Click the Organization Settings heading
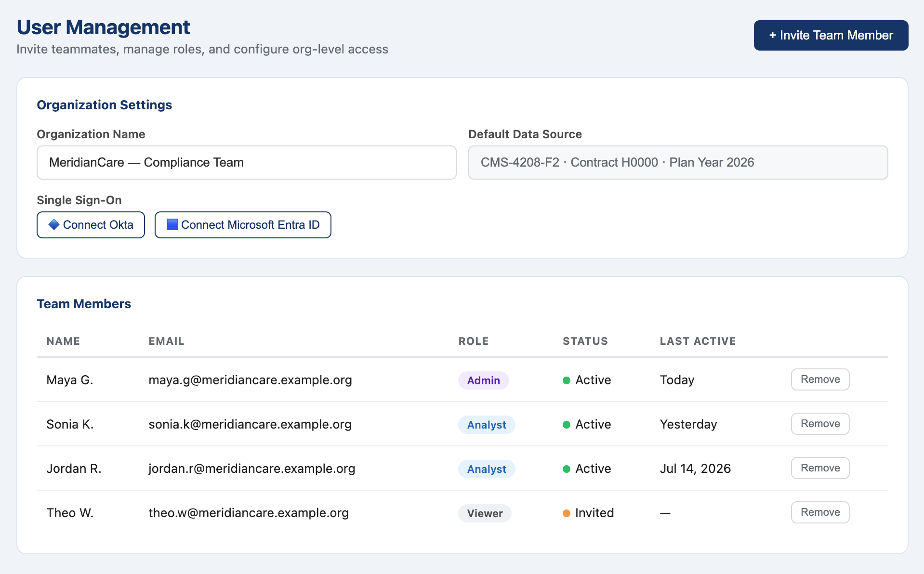Viewport: 924px width, 574px height. tap(105, 105)
